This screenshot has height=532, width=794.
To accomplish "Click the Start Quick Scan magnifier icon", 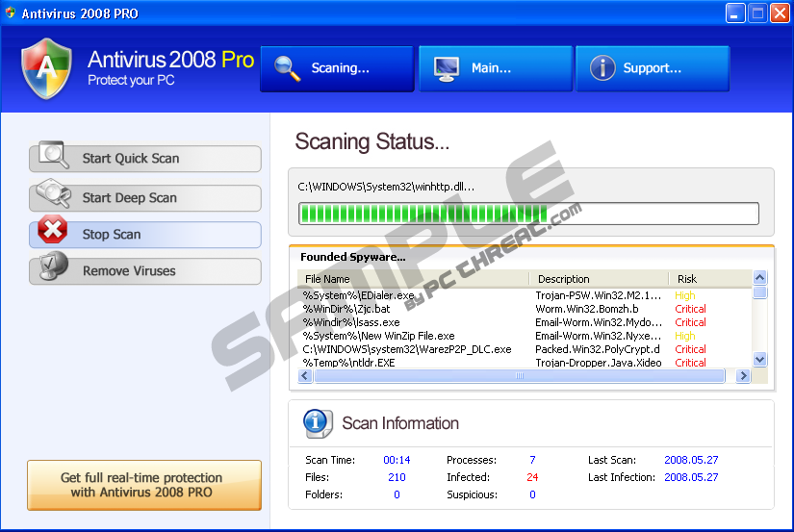I will click(53, 154).
